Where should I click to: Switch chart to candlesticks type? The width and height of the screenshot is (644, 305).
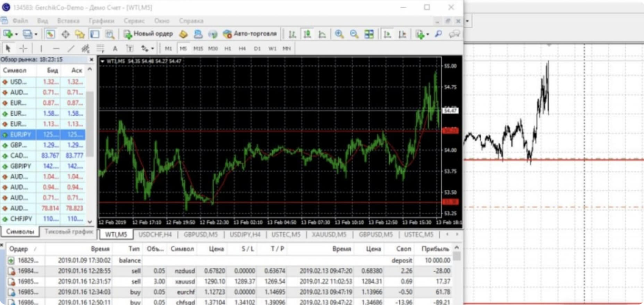[x=307, y=34]
